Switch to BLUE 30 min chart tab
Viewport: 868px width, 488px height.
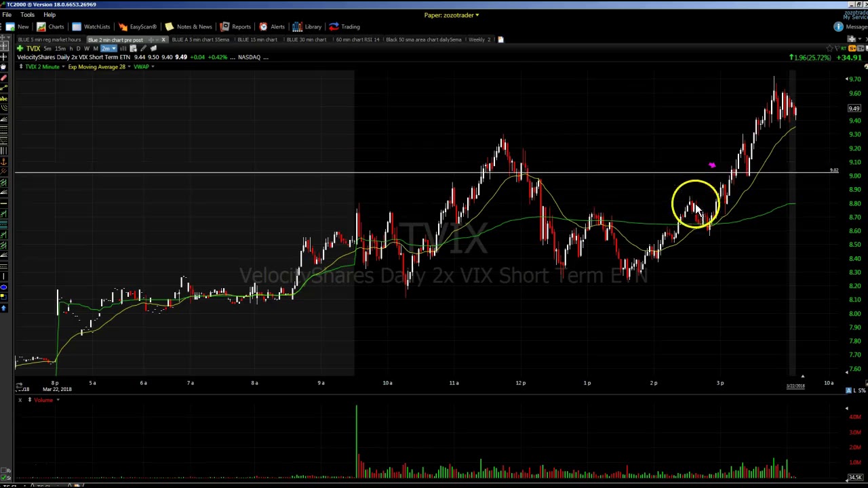point(307,39)
